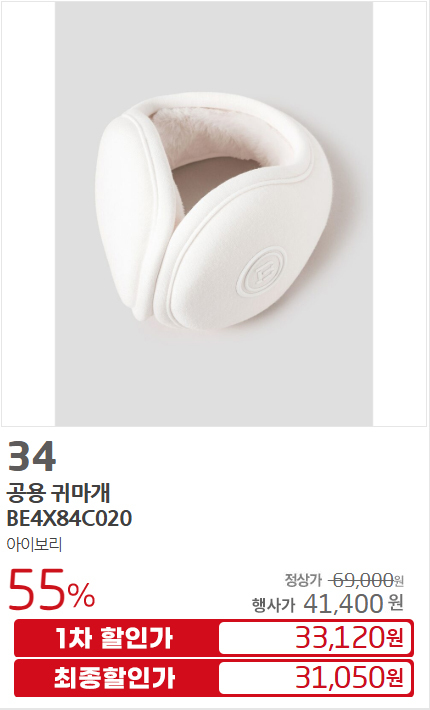Click the percent symbol beside 55
The width and height of the screenshot is (430, 710).
(x=81, y=595)
